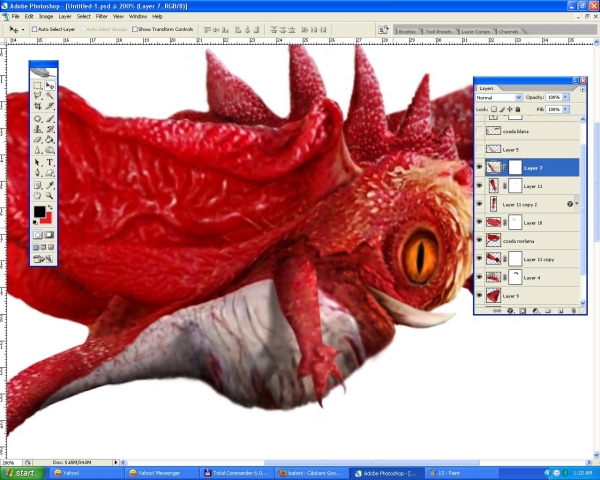Select the Lasso tool
Image resolution: width=600 pixels, height=480 pixels.
[x=38, y=95]
